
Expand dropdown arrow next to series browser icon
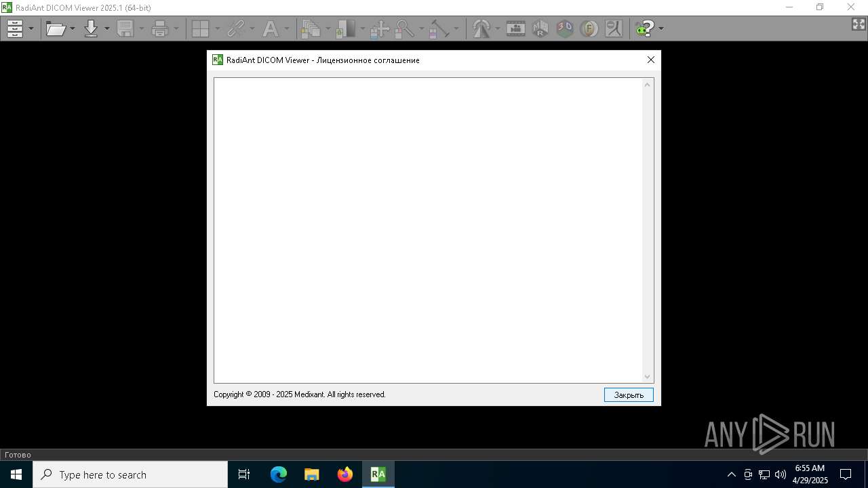[31, 28]
